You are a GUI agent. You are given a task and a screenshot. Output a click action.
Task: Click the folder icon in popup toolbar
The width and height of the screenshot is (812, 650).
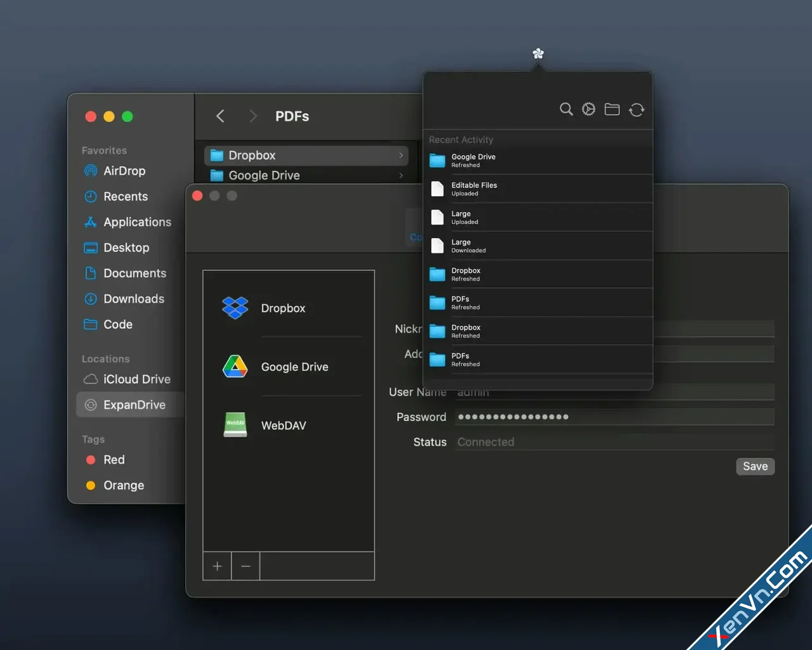(612, 109)
